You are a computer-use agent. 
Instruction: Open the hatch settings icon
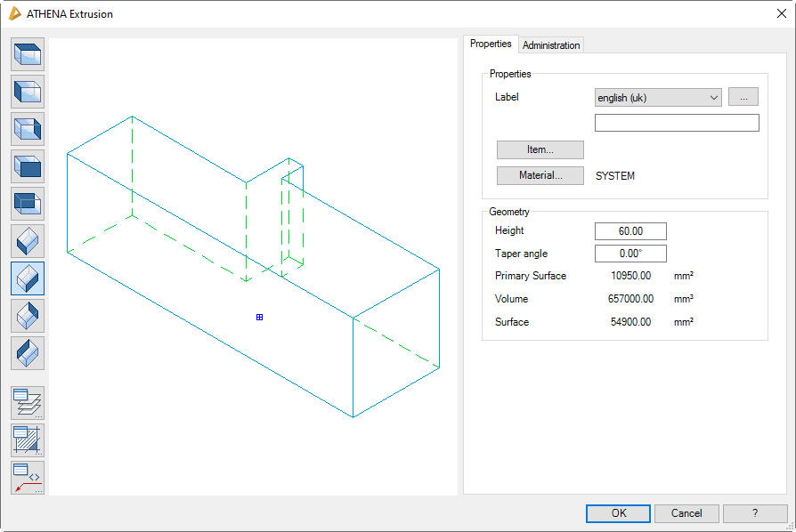[x=28, y=440]
